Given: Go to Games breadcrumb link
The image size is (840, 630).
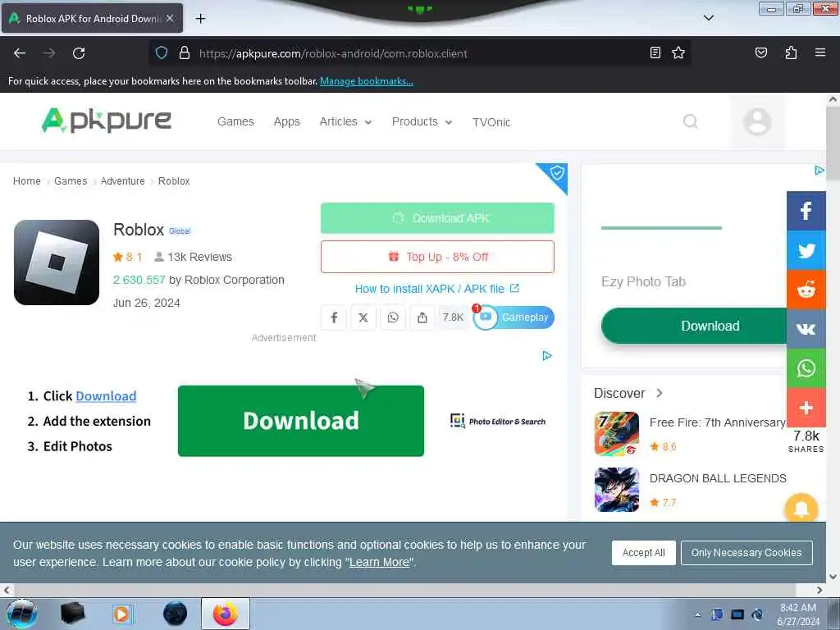Looking at the screenshot, I should click(71, 181).
